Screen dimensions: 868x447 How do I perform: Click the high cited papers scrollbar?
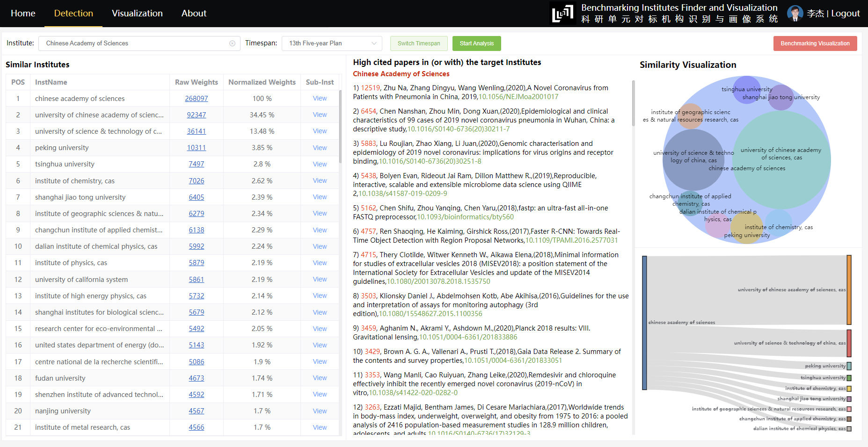pos(634,103)
